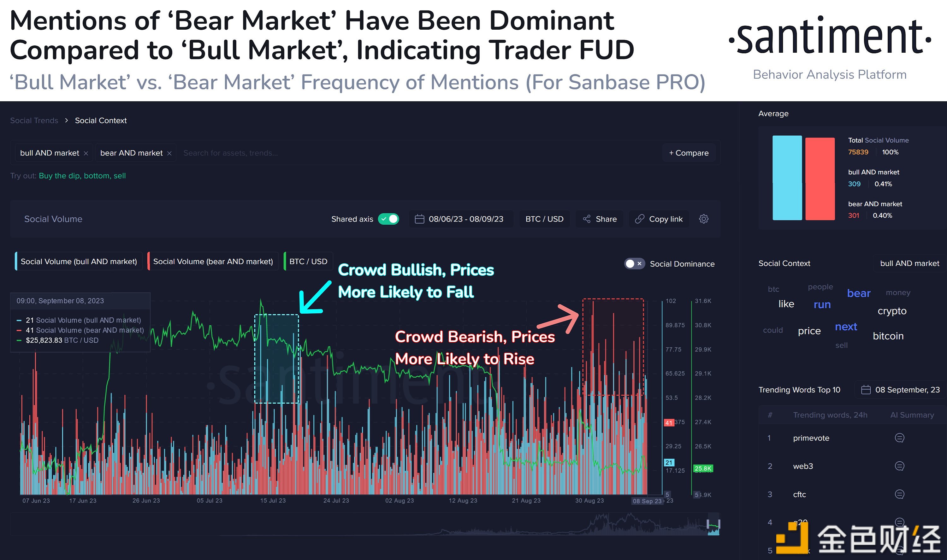Viewport: 947px width, 560px height.
Task: Click the Copy link icon
Action: click(639, 219)
